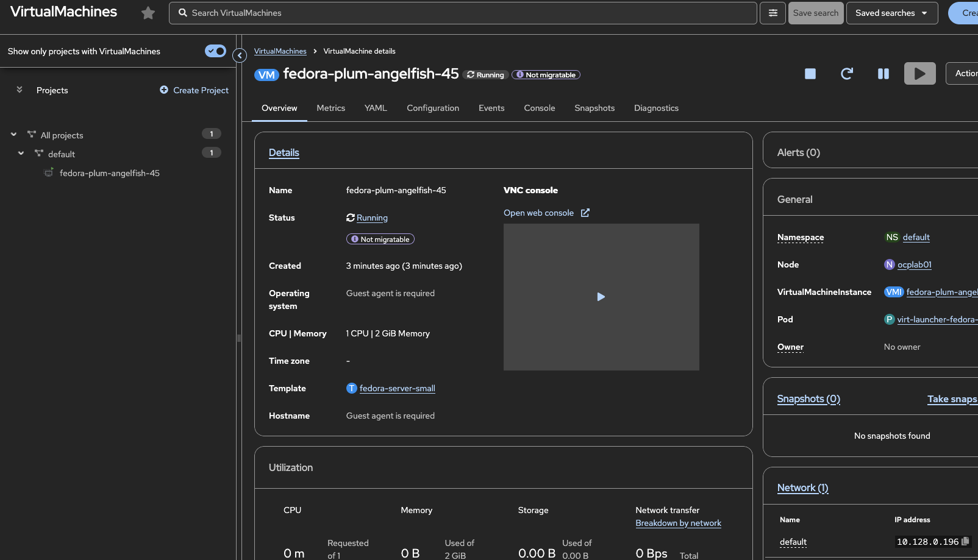Collapse the projects side panel

pos(240,55)
